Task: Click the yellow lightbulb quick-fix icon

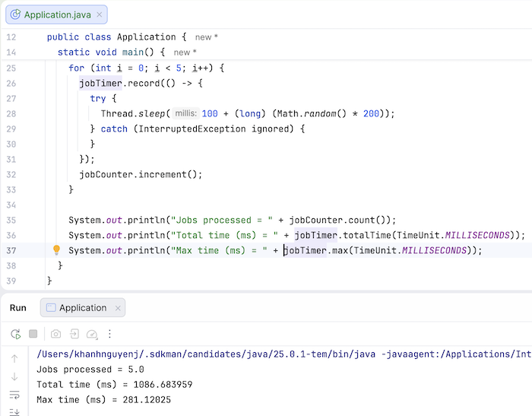Action: click(x=56, y=250)
